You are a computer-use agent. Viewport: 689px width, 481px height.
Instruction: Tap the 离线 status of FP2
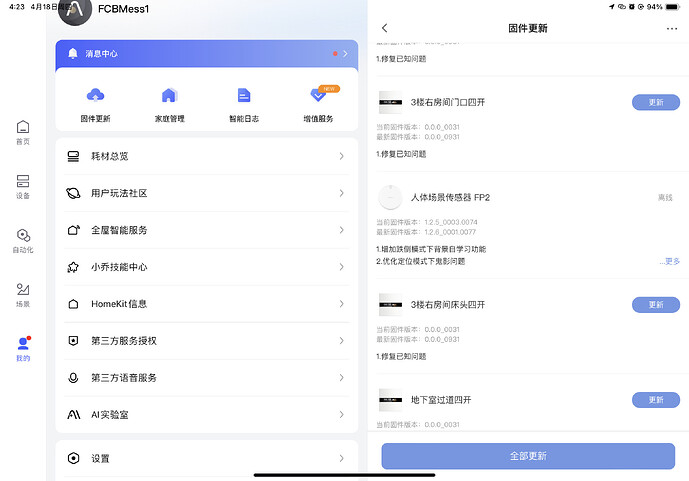(x=665, y=198)
